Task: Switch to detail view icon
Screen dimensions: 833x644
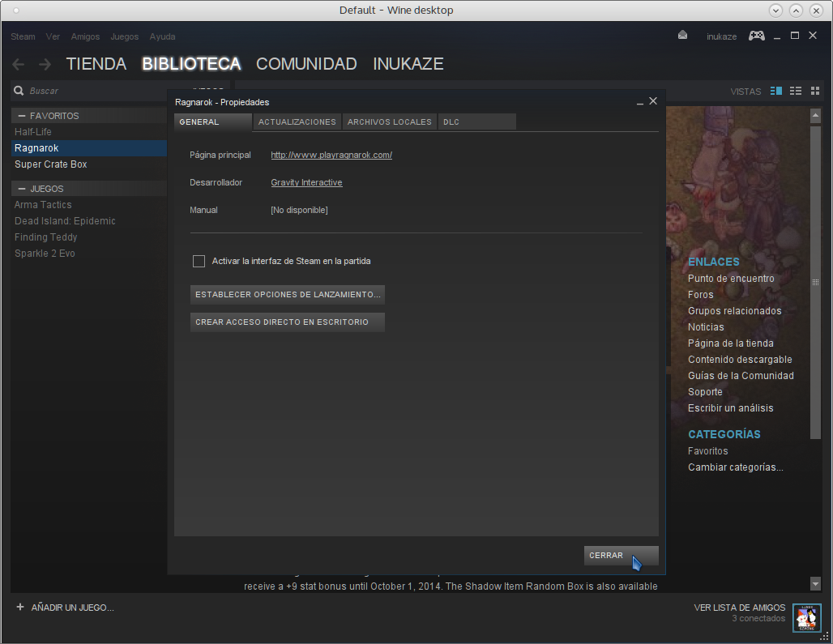Action: (776, 91)
